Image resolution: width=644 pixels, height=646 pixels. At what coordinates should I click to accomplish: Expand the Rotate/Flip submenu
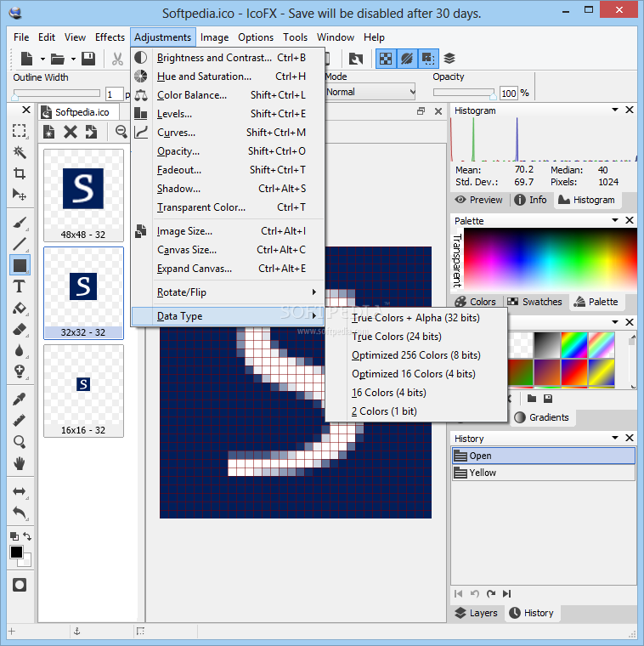coord(228,292)
